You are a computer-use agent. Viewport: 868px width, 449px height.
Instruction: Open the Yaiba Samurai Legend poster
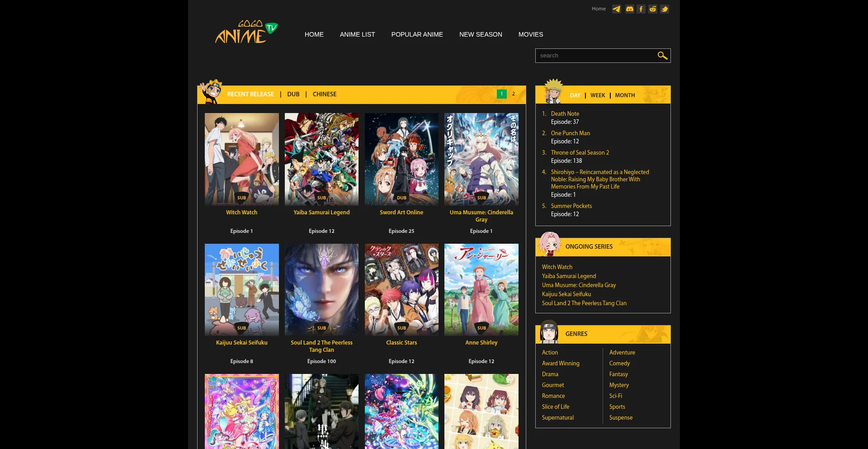point(321,159)
